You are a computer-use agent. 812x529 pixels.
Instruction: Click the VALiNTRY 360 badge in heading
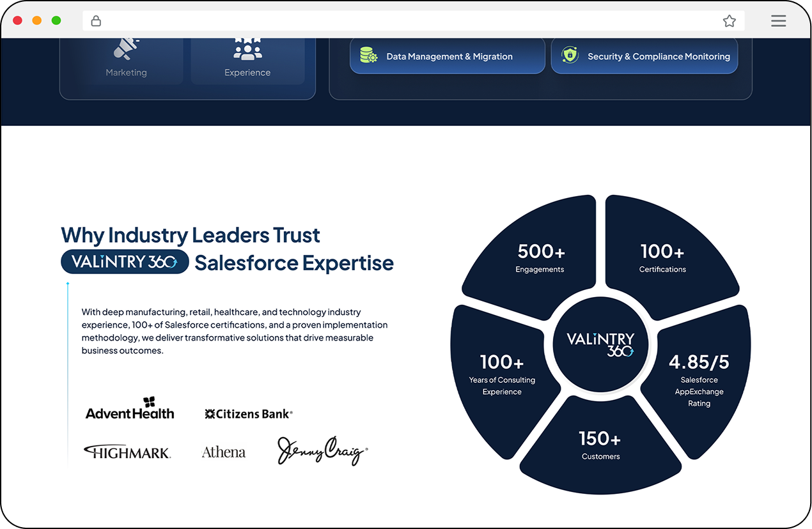(x=125, y=262)
